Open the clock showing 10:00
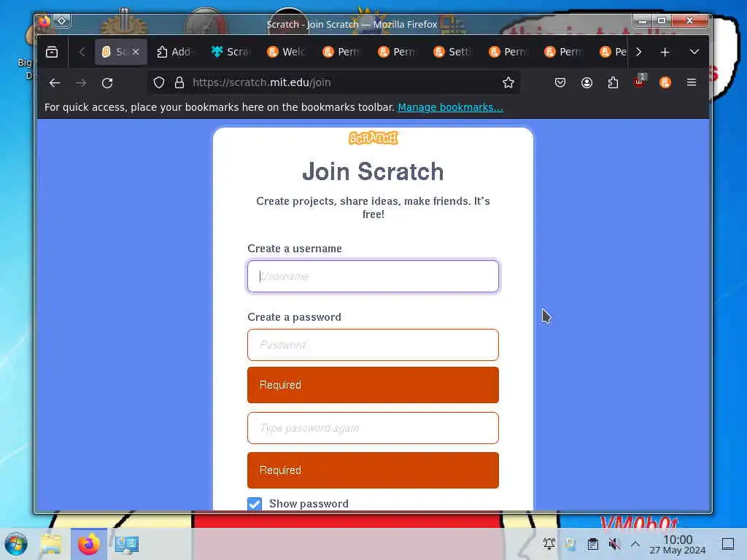The height and width of the screenshot is (560, 747). click(678, 544)
